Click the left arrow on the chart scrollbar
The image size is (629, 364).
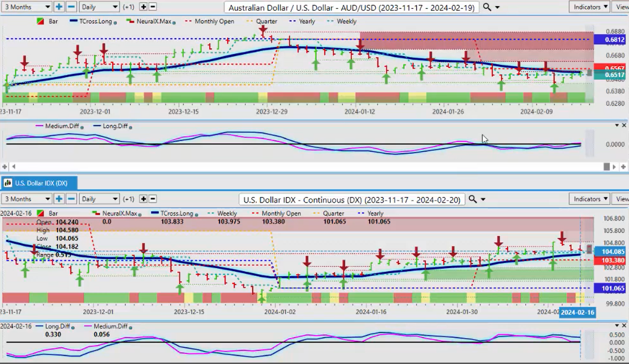14,167
